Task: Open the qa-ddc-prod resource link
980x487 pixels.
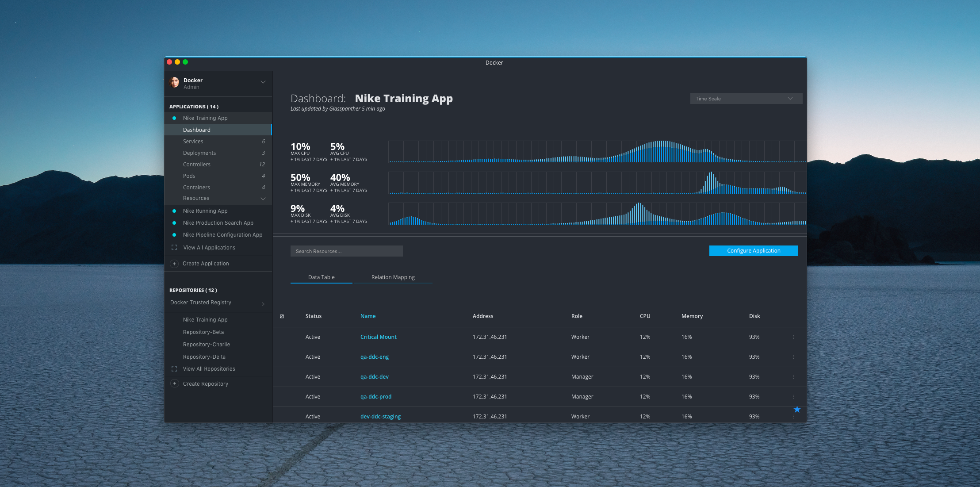Action: [376, 397]
